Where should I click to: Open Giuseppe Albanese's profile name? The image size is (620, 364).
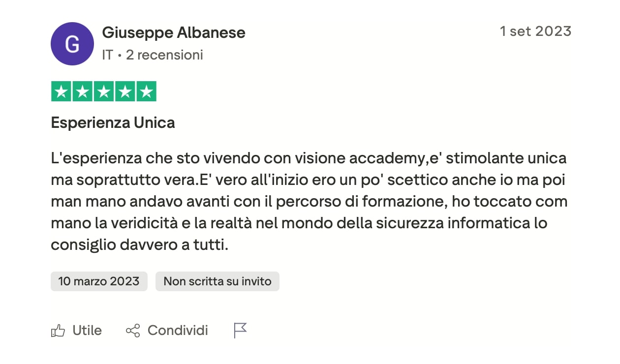click(x=174, y=33)
